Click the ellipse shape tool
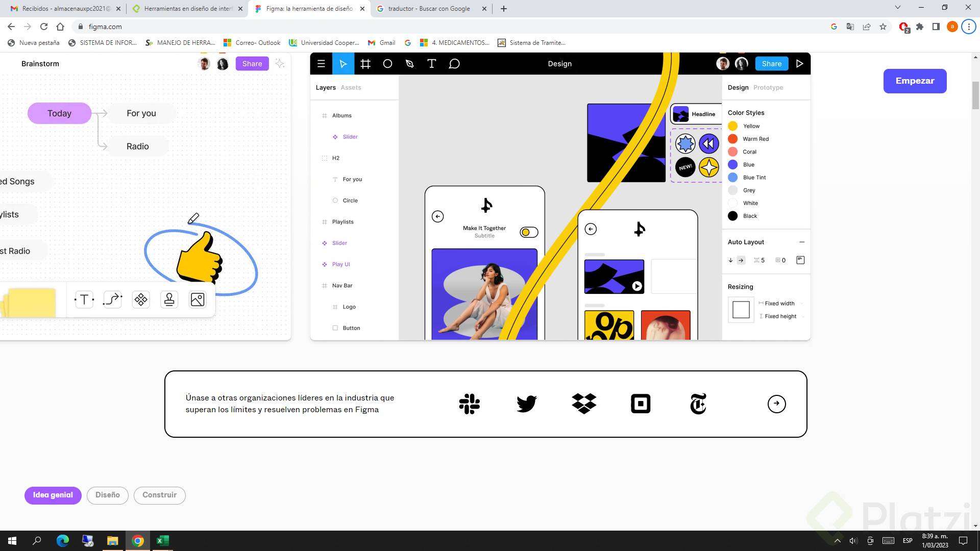 tap(387, 64)
